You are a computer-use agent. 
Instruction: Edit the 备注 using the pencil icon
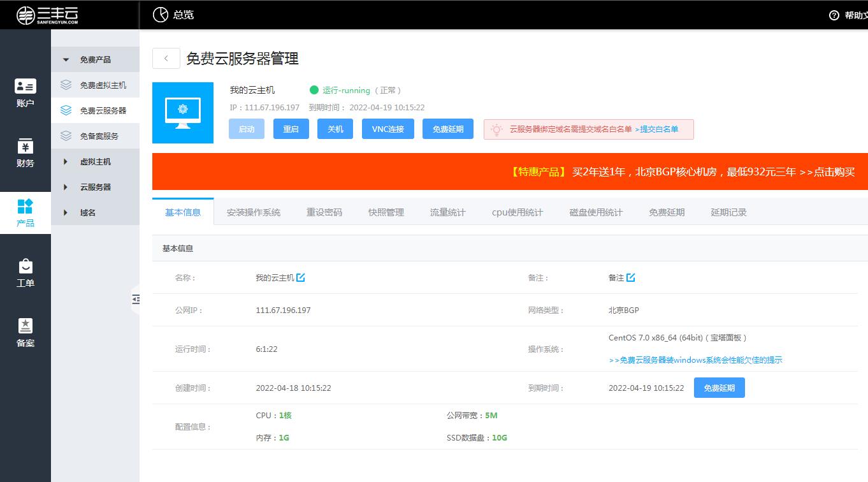pyautogui.click(x=631, y=277)
